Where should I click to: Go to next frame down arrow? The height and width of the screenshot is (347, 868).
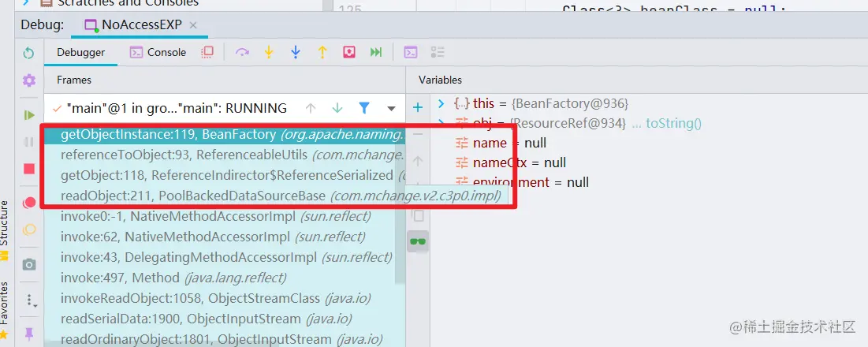pos(337,108)
